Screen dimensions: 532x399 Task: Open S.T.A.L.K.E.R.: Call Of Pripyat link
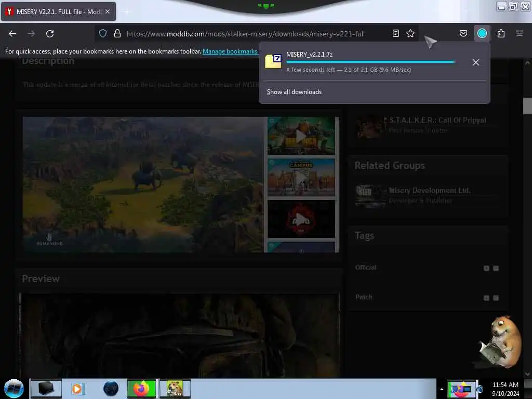437,120
